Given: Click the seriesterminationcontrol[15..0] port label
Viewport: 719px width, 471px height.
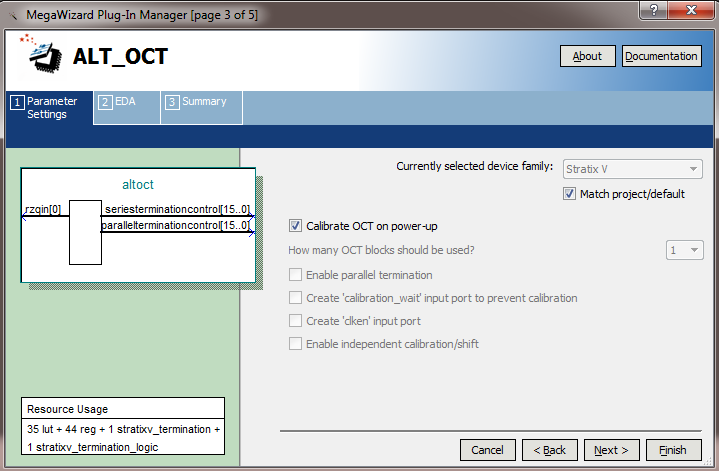Looking at the screenshot, I should pos(177,209).
